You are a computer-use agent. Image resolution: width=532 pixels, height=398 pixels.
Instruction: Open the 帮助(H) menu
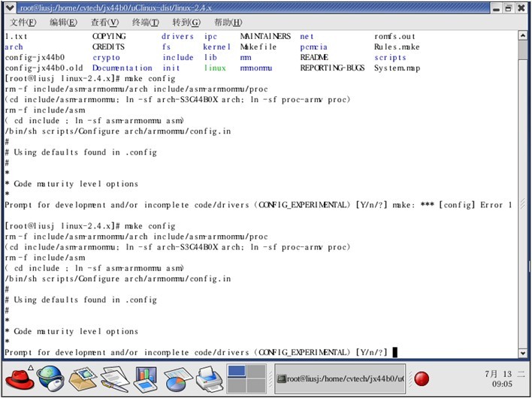click(228, 23)
